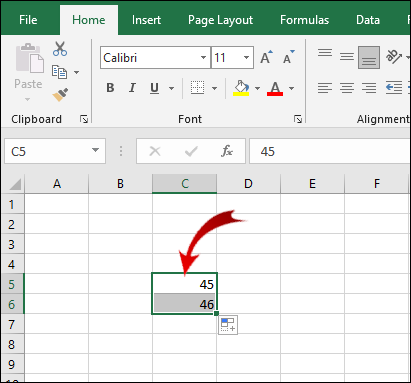Decrease font size with small A

288,57
